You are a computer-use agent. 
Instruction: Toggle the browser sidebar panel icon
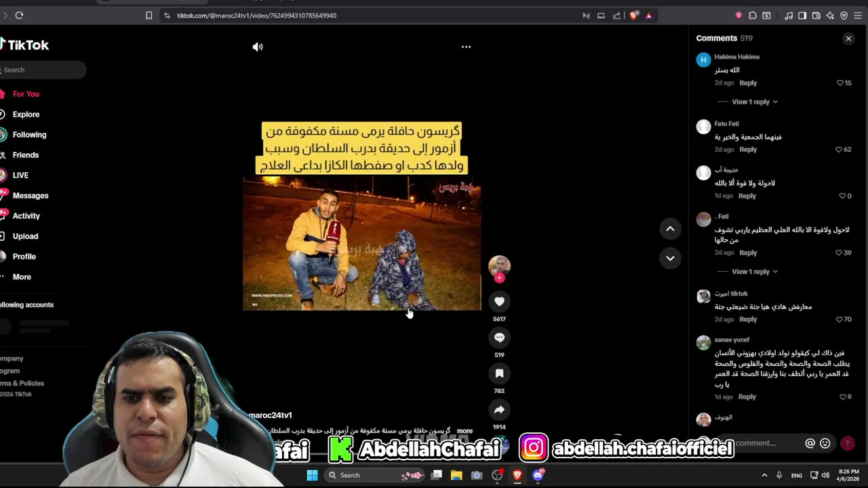802,16
